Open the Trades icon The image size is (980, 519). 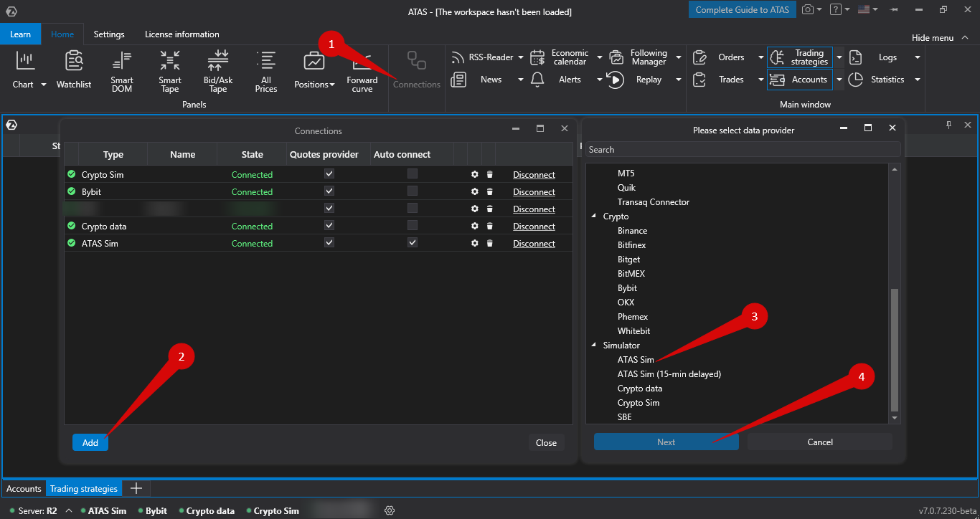(x=699, y=80)
